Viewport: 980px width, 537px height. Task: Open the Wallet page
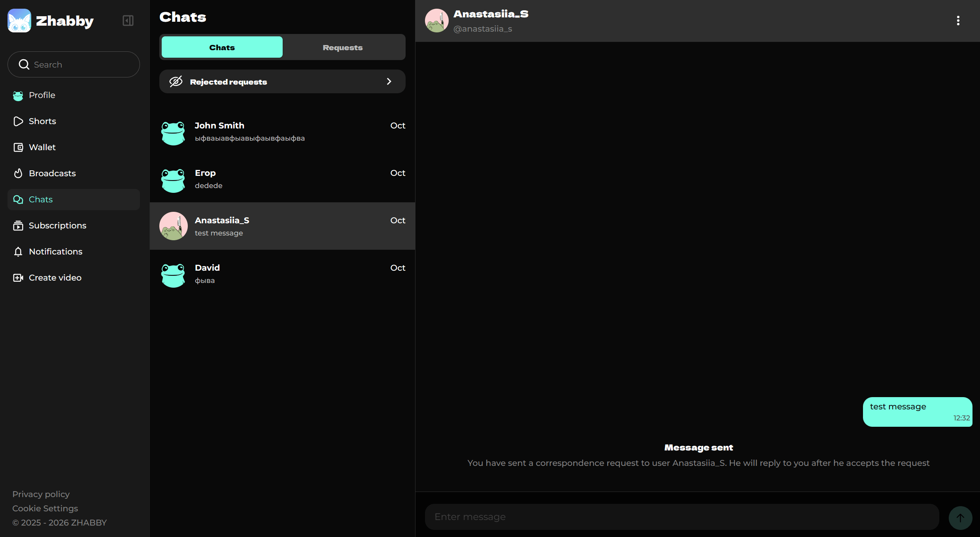coord(42,147)
